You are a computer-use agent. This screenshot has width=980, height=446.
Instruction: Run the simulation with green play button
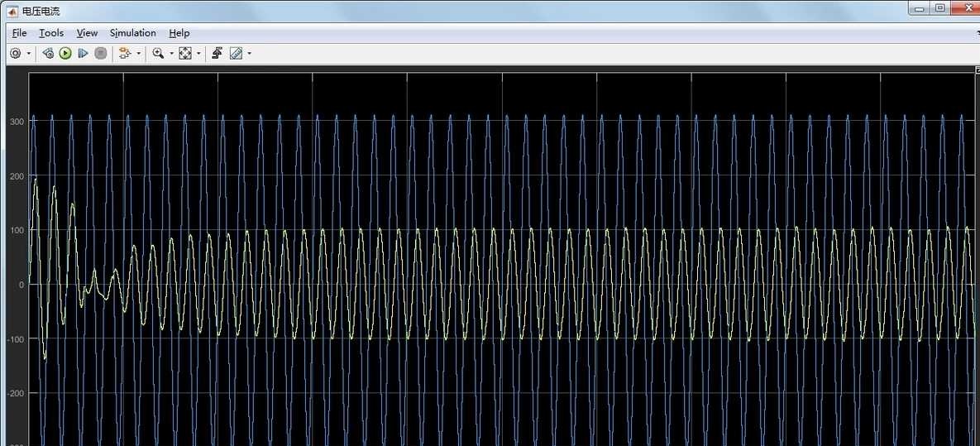[65, 54]
